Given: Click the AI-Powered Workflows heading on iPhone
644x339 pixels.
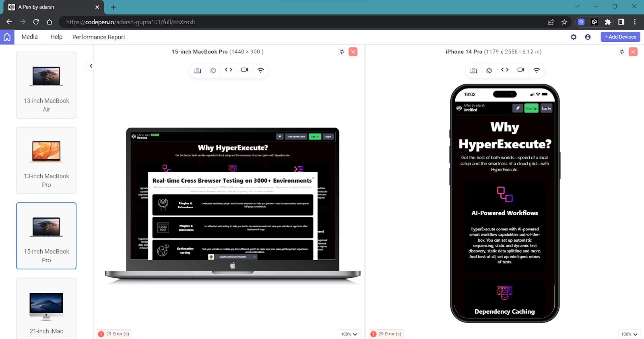Looking at the screenshot, I should coord(505,213).
